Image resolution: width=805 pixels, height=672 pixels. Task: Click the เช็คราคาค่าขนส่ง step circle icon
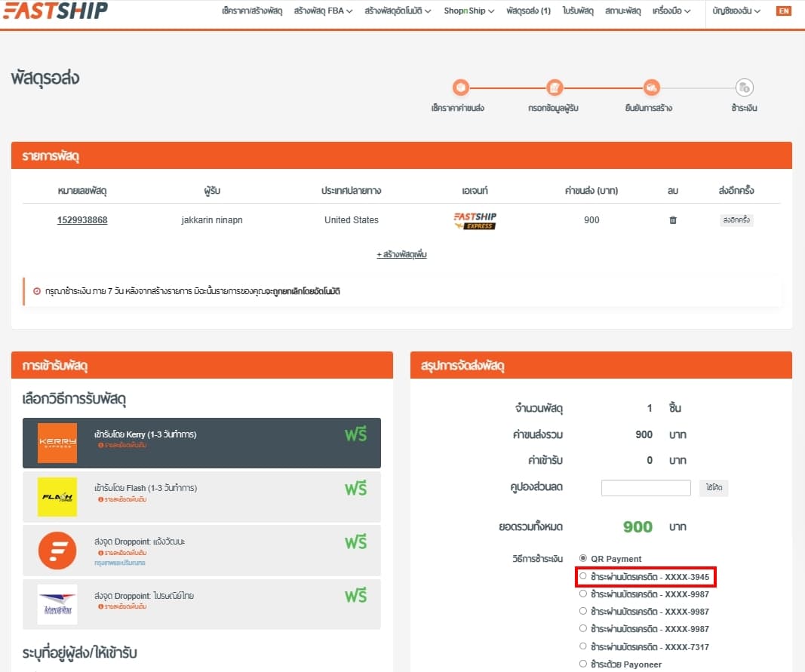(x=460, y=87)
